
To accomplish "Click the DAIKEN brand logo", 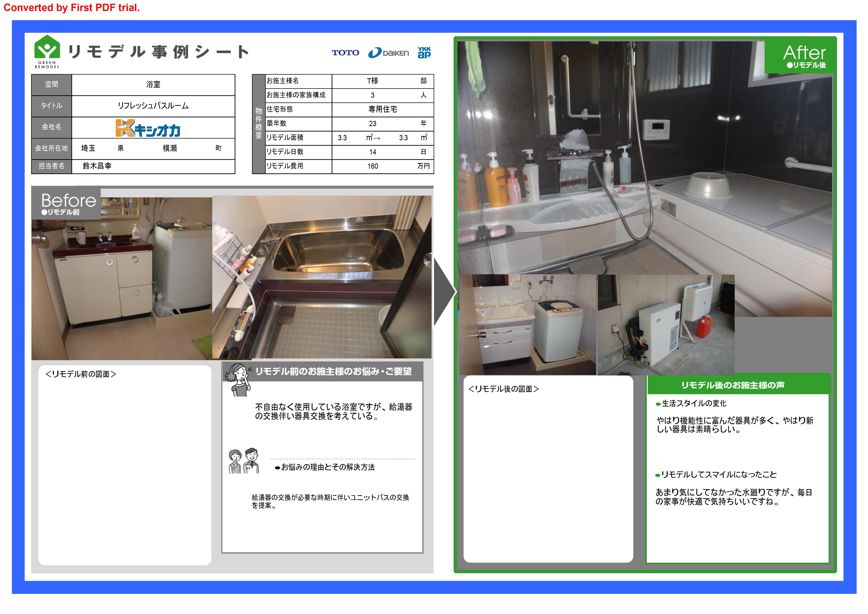I will tap(388, 53).
